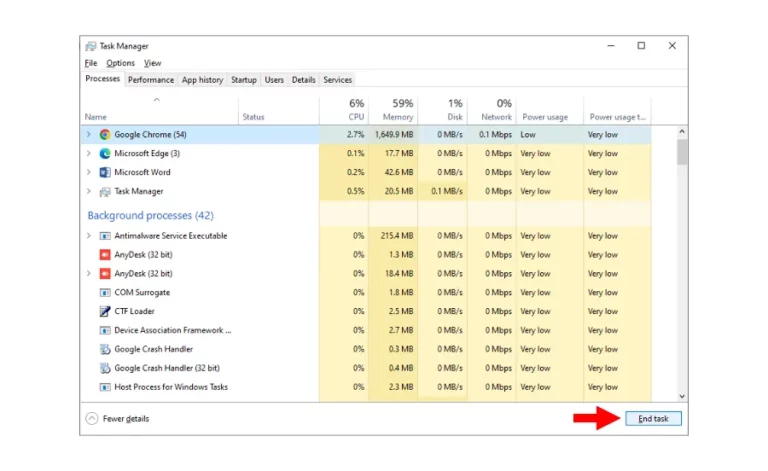Click the Microsoft Edge icon

(x=105, y=154)
